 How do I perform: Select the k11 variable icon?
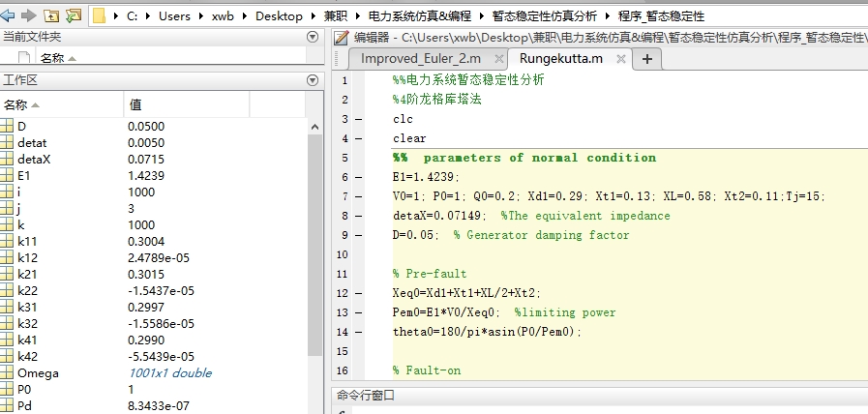pyautogui.click(x=6, y=241)
